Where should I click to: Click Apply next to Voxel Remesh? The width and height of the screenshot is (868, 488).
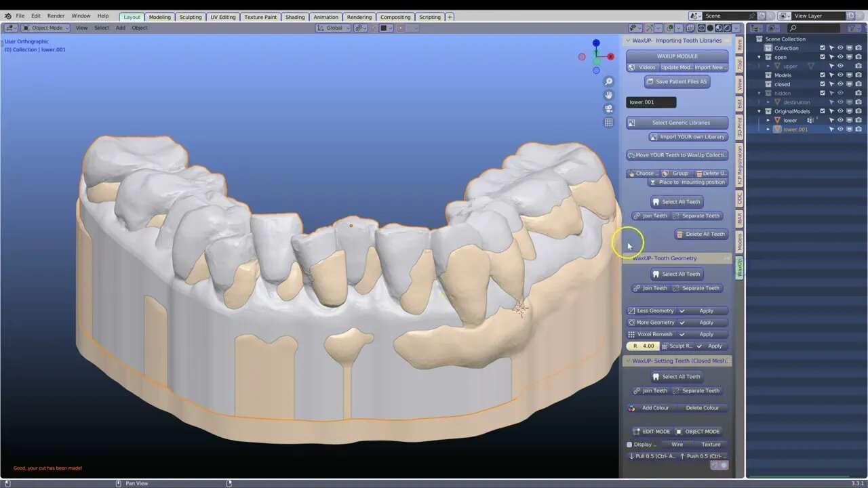(x=703, y=334)
